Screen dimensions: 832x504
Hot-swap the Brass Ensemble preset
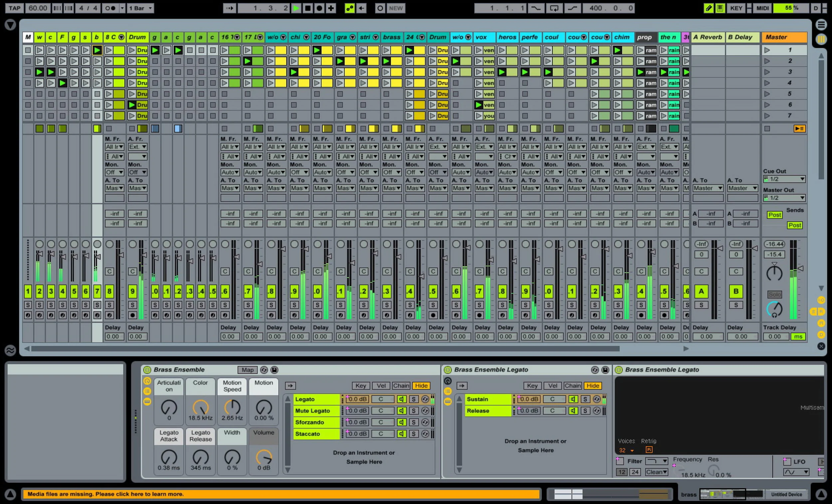click(x=264, y=370)
